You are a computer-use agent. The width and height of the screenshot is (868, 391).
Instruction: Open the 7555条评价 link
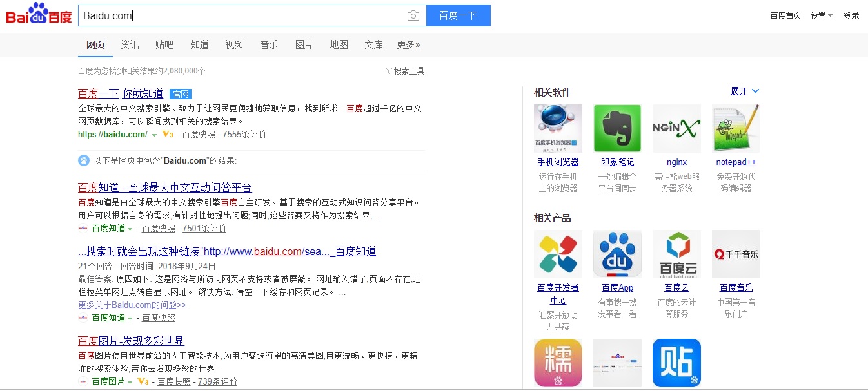(x=244, y=134)
